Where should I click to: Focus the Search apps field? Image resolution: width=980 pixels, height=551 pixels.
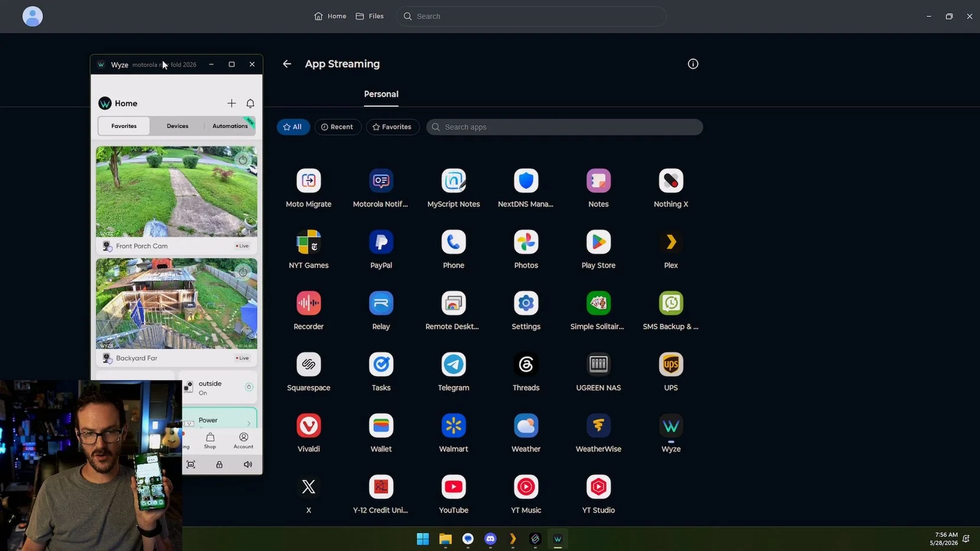pyautogui.click(x=564, y=127)
